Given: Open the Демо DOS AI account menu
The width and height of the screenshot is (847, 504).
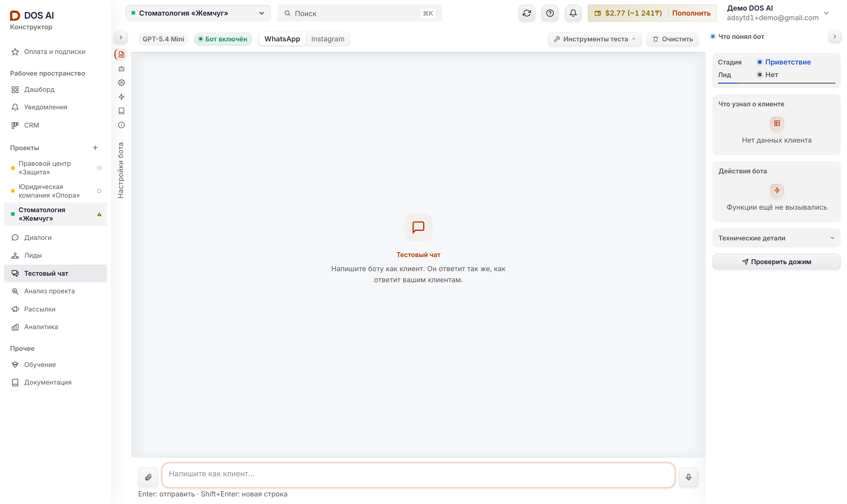Looking at the screenshot, I should tap(778, 13).
